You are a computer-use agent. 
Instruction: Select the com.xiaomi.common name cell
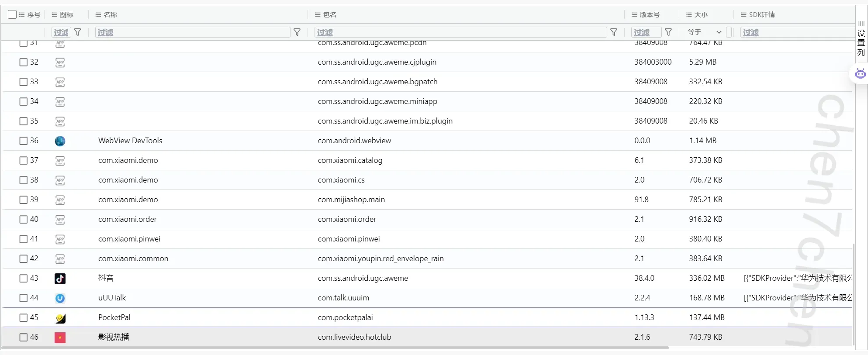pos(133,258)
